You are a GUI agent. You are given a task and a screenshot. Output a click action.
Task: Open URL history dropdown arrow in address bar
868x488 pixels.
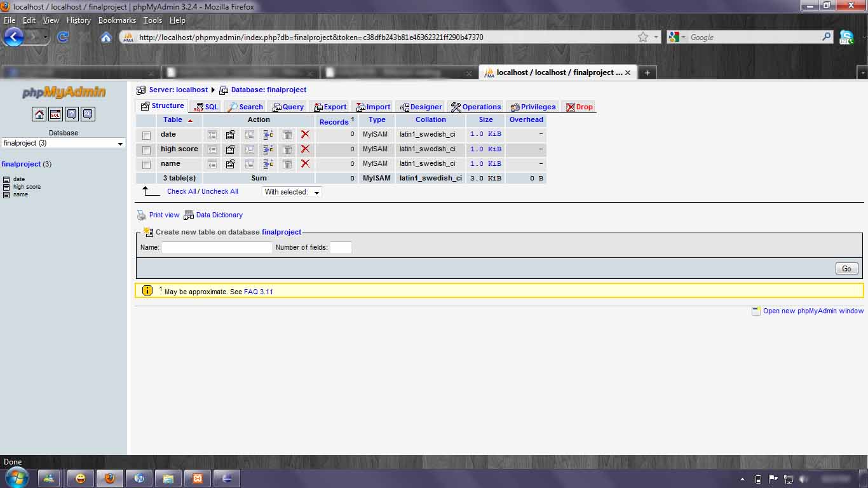pyautogui.click(x=656, y=37)
